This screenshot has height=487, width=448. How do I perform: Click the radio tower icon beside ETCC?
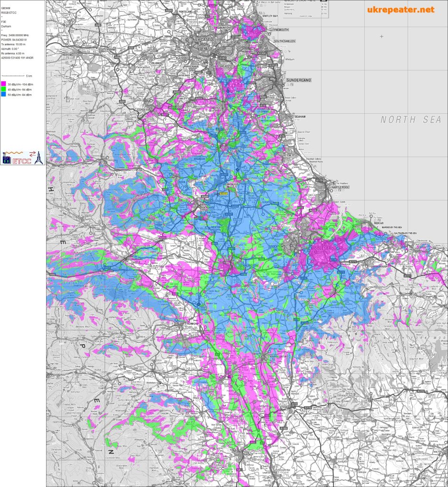click(39, 158)
